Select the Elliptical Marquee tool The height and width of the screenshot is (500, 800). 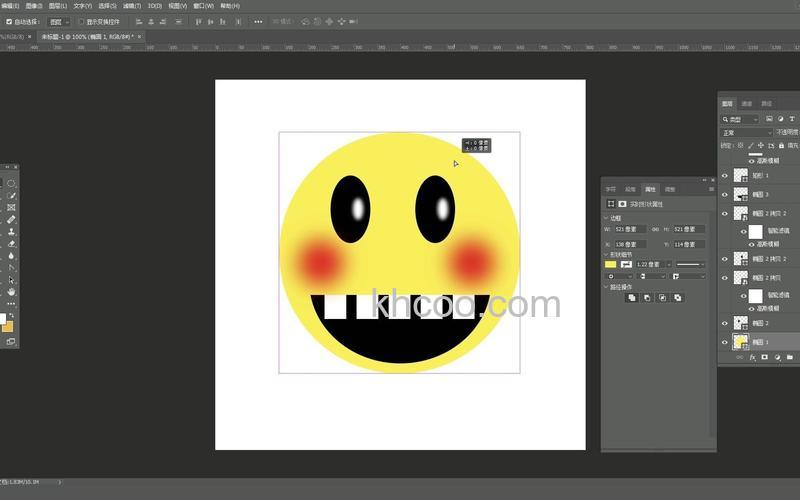tap(11, 183)
